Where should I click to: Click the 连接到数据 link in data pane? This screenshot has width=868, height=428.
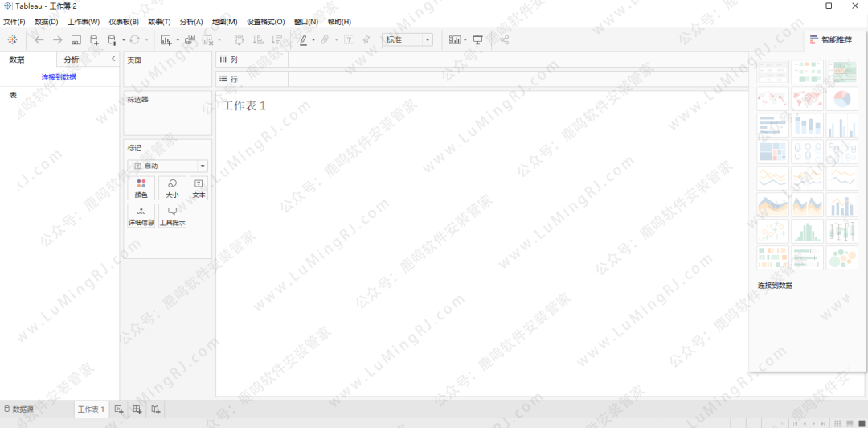coord(59,77)
